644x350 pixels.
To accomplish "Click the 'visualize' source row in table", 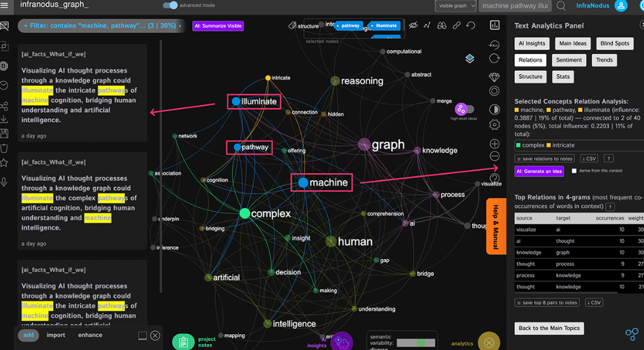I will coord(579,230).
